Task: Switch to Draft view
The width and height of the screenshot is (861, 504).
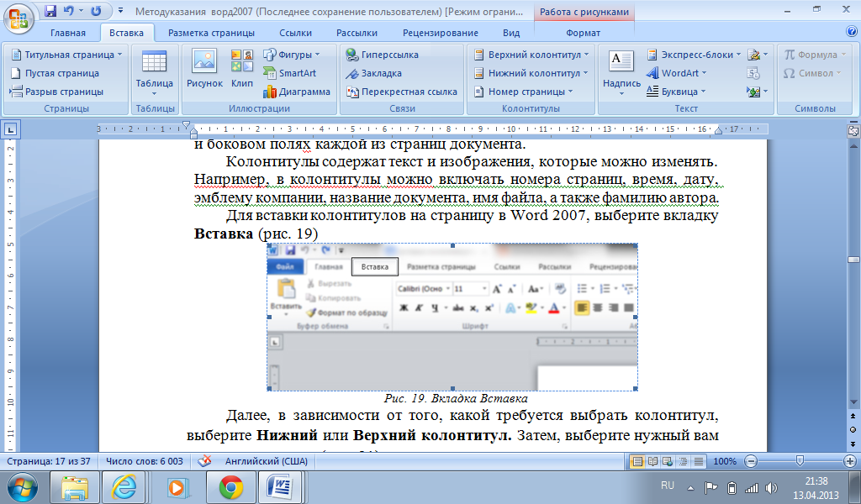Action: point(699,461)
